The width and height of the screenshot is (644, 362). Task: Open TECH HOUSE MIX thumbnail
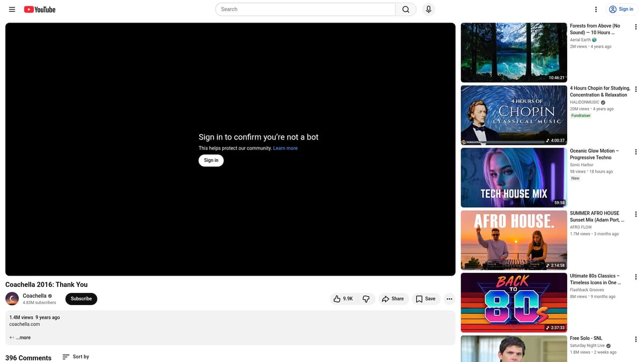514,178
